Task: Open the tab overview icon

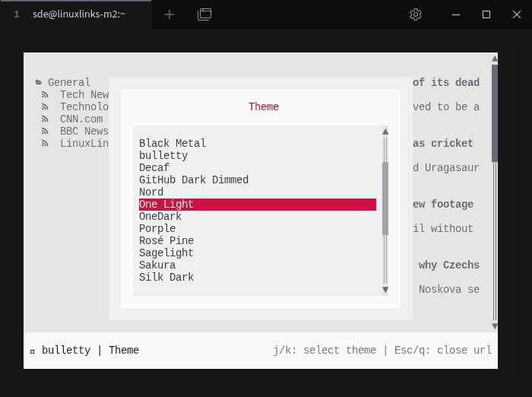Action: pyautogui.click(x=204, y=14)
